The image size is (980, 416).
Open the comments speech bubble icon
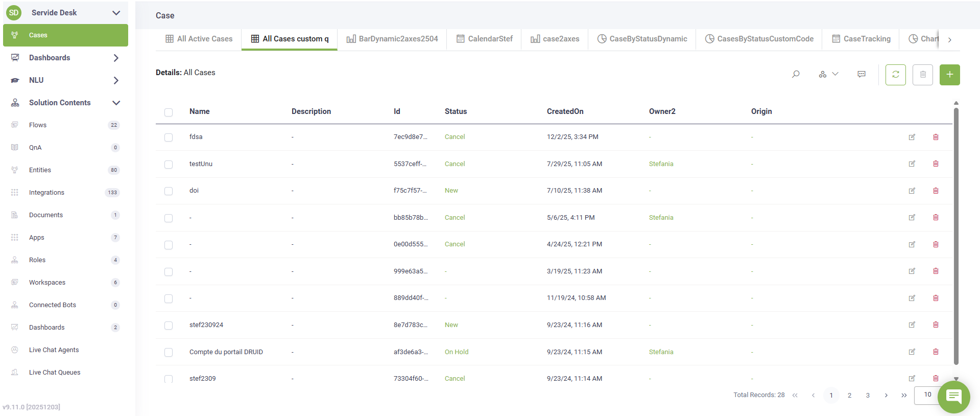[862, 75]
